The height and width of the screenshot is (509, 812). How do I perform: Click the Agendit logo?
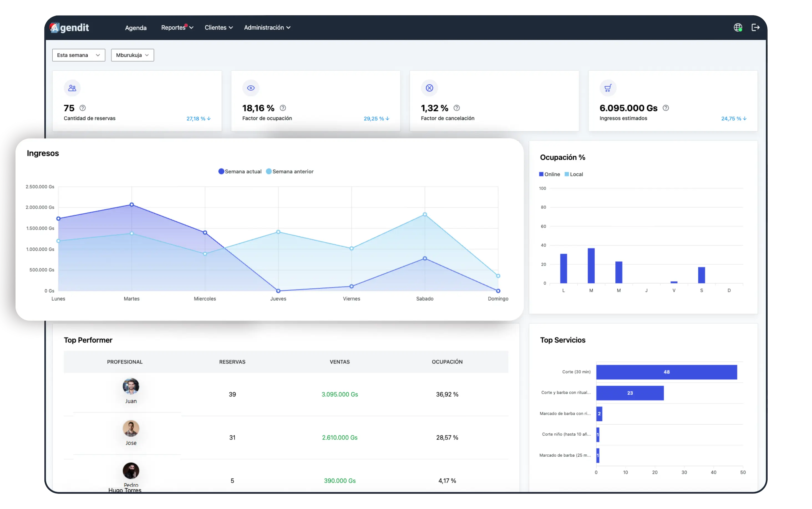pos(69,28)
